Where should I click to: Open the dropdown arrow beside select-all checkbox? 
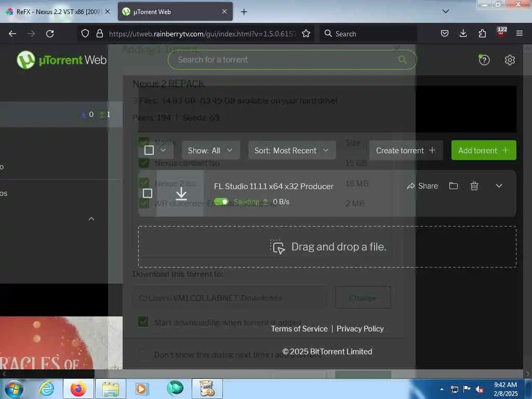[163, 150]
